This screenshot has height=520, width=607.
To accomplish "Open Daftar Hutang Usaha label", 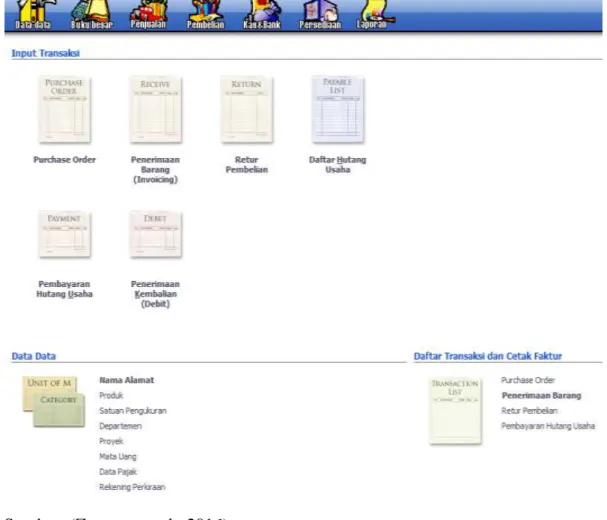I will (338, 165).
